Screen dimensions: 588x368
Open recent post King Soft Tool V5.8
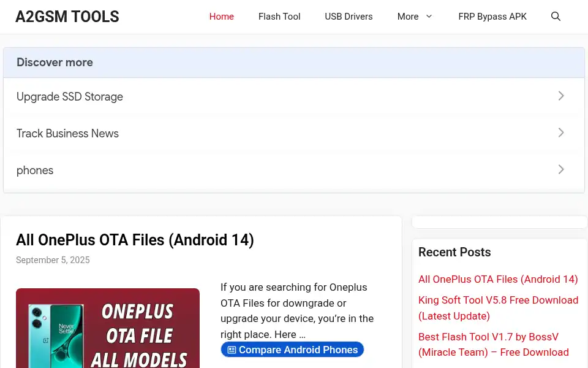point(498,308)
